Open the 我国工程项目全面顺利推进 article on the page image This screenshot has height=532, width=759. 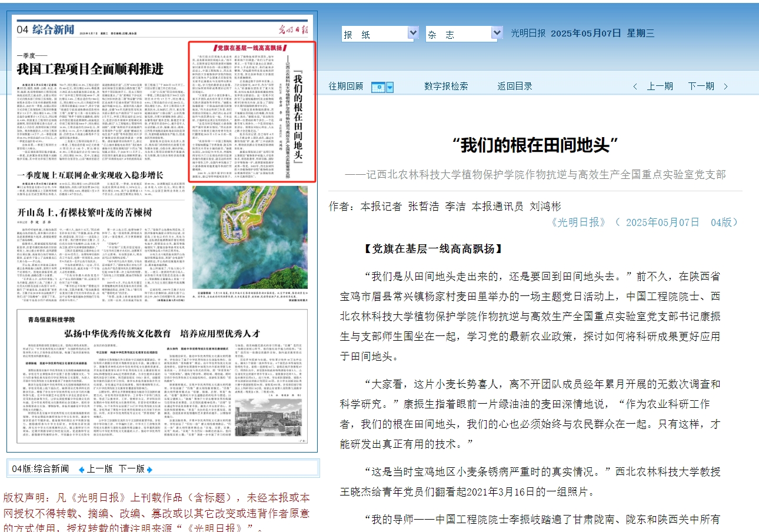click(90, 69)
